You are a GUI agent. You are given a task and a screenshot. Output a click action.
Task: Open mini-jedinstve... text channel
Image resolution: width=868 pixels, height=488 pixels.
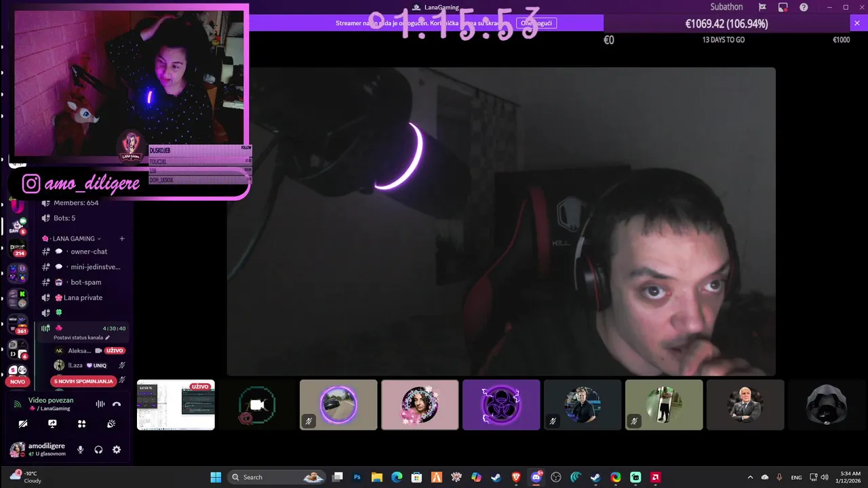83,267
